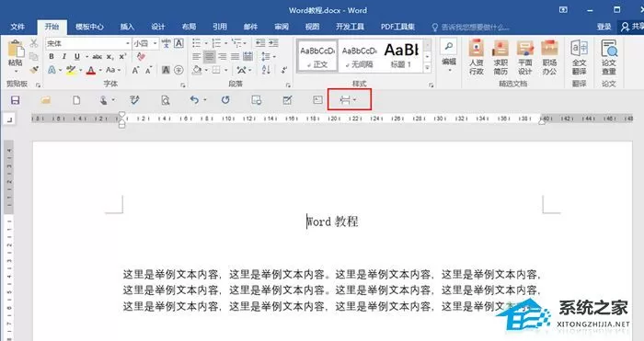Expand the styles gallery more arrow
This screenshot has width=644, height=341.
coord(428,68)
